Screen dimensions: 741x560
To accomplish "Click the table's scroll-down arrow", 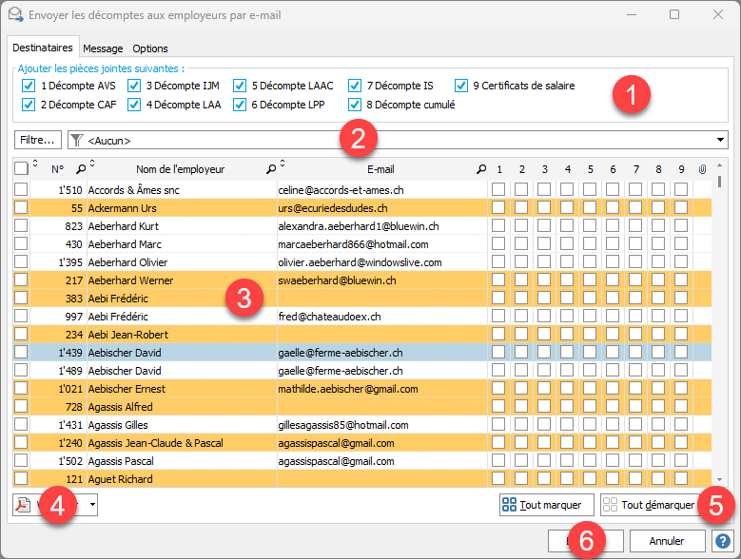I will pyautogui.click(x=719, y=480).
